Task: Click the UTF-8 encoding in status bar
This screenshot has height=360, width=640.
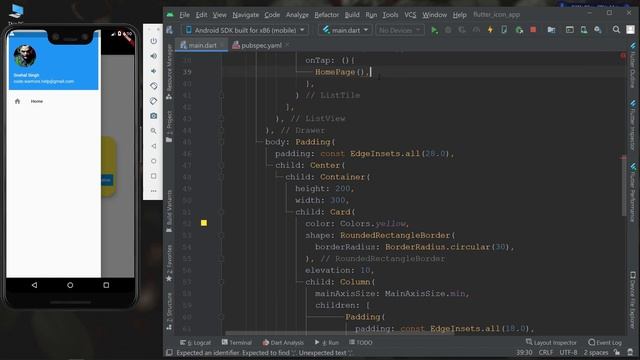Action: point(568,352)
